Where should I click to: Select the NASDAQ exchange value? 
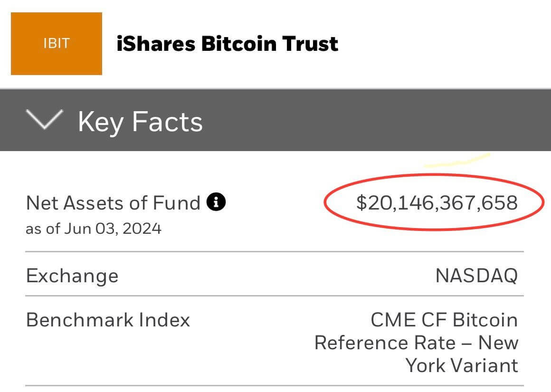coord(476,276)
